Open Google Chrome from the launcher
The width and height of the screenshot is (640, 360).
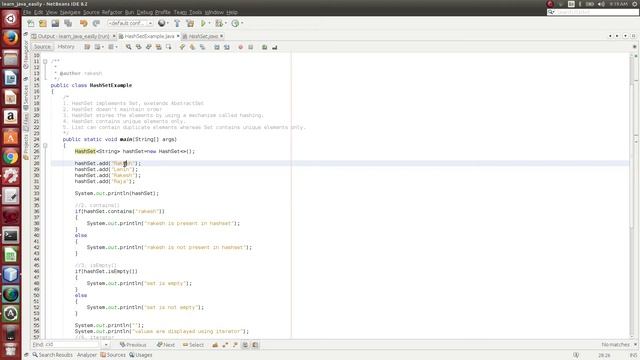(11, 157)
